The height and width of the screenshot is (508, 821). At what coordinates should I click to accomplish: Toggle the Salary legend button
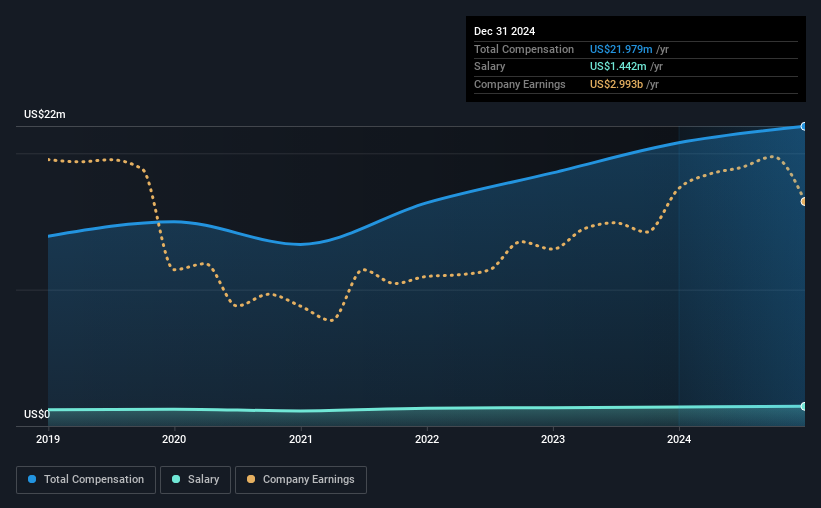tap(195, 480)
